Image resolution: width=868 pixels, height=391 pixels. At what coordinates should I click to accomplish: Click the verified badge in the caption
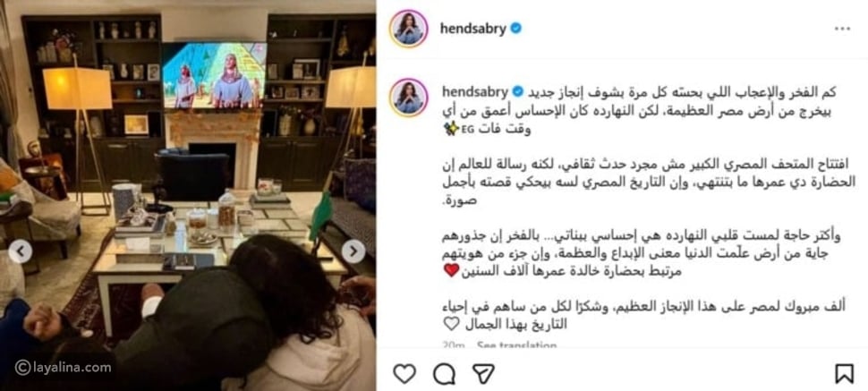(517, 91)
